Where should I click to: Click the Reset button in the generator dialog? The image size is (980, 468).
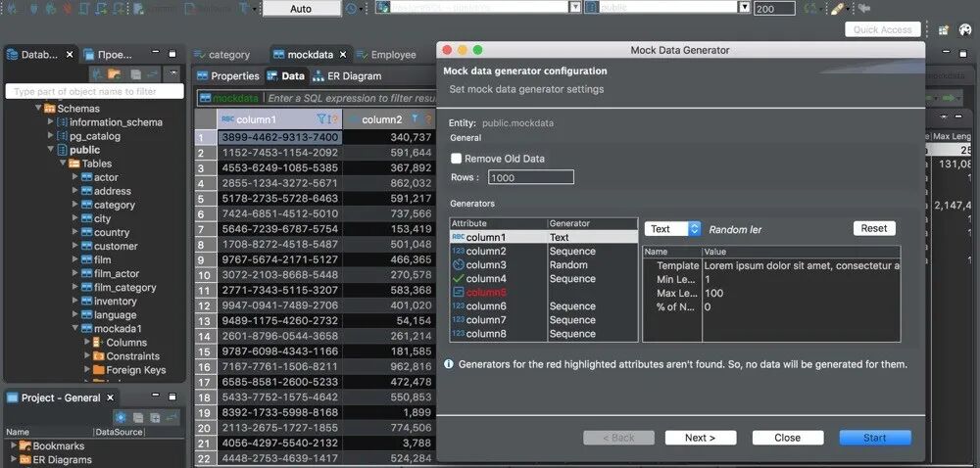point(874,228)
